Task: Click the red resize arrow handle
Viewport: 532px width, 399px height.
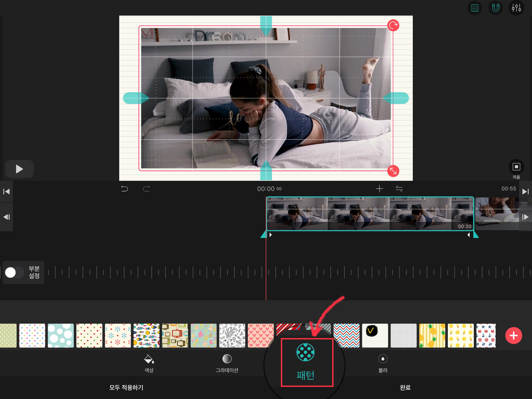Action: click(393, 171)
